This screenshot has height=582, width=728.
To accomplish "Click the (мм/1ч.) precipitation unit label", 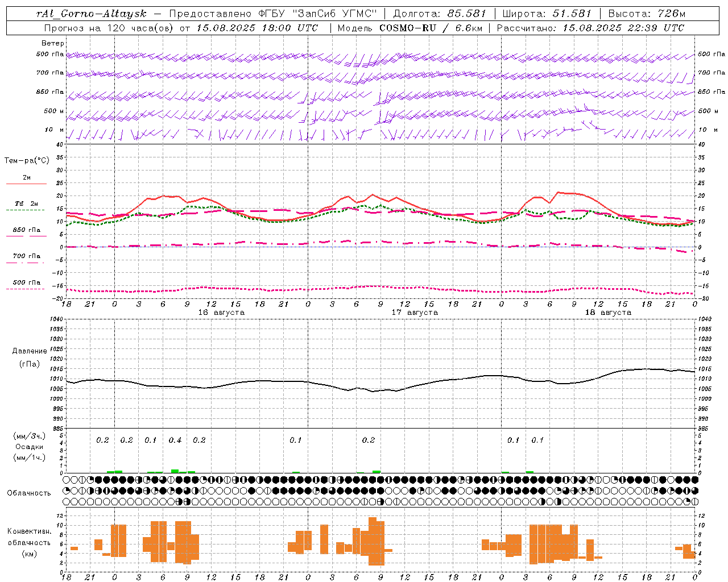I will point(29,458).
